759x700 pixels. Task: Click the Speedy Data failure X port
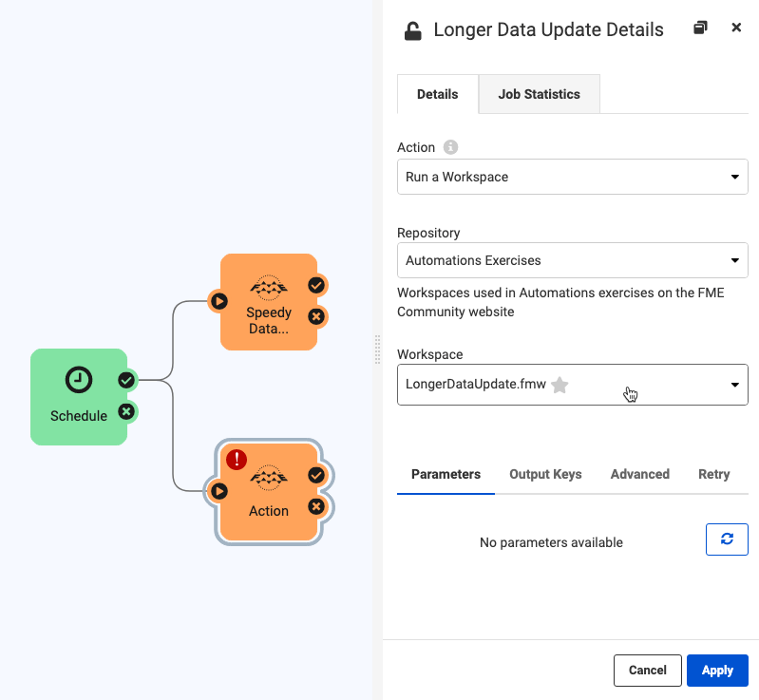tap(316, 316)
